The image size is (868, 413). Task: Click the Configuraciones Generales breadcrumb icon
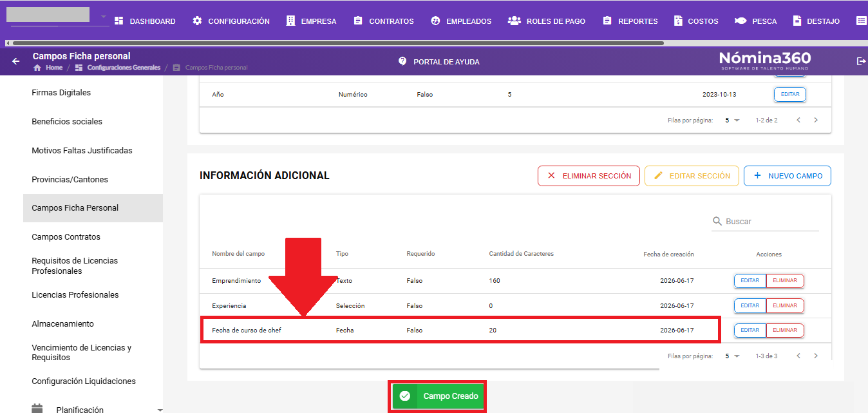(x=79, y=68)
